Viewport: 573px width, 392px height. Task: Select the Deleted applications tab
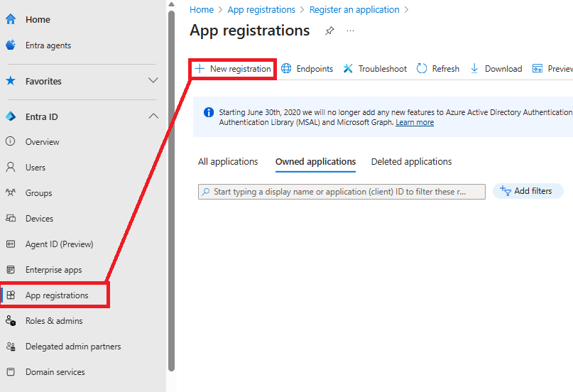(x=411, y=162)
